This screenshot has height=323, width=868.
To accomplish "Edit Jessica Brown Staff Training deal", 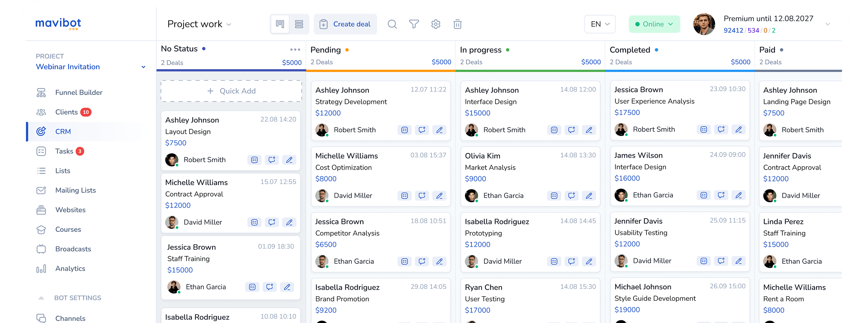I will pyautogui.click(x=287, y=287).
